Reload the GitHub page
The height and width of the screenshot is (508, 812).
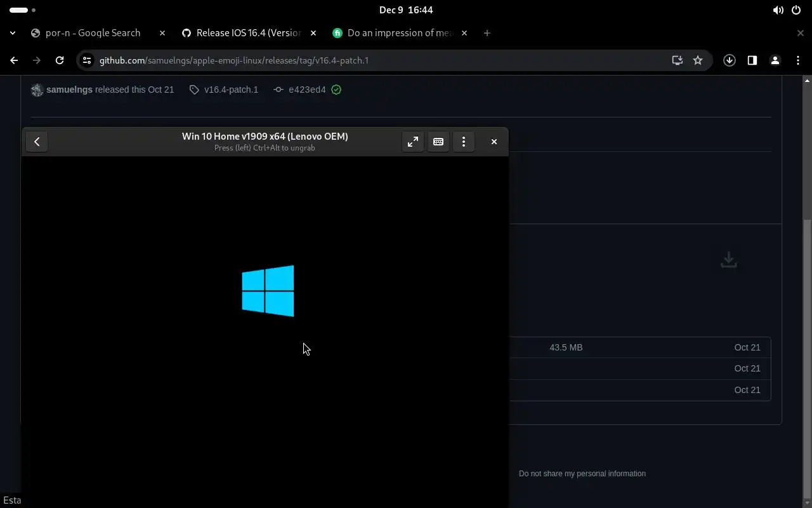(60, 60)
